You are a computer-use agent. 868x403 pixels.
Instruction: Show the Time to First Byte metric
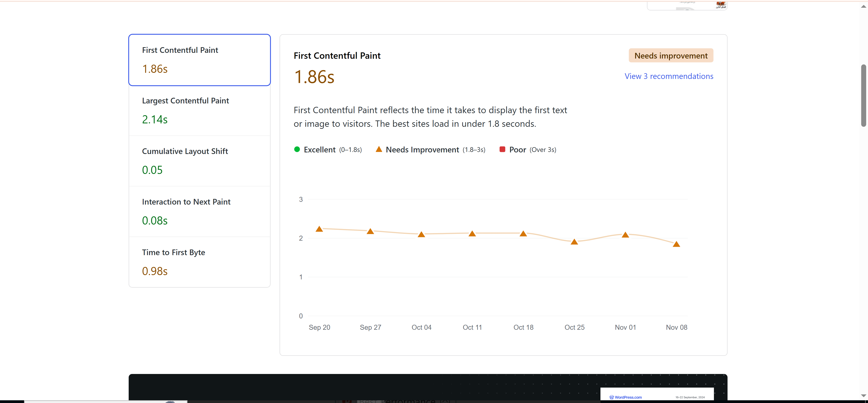[x=199, y=262]
